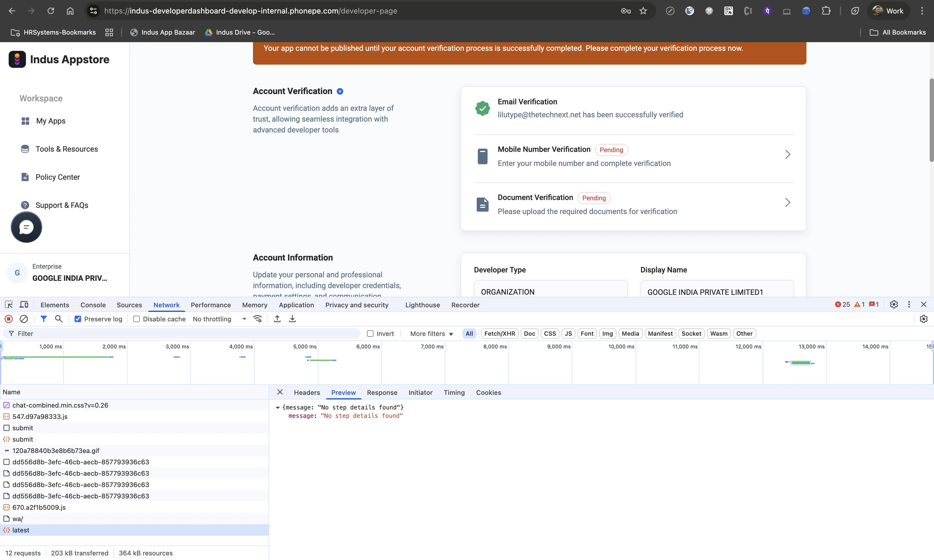Switch to the Response tab
This screenshot has width=934, height=560.
click(x=382, y=392)
